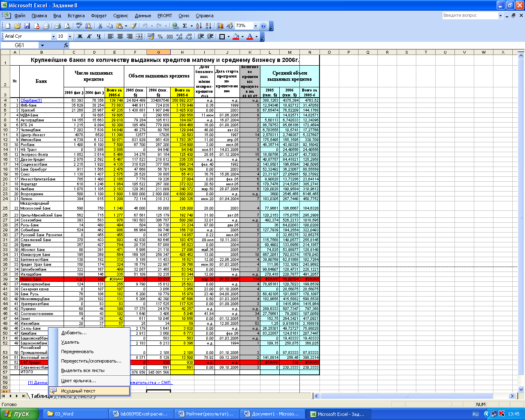Viewport: 525px width, 420px height.
Task: Choose Переименовать in the context menu
Action: point(89,352)
